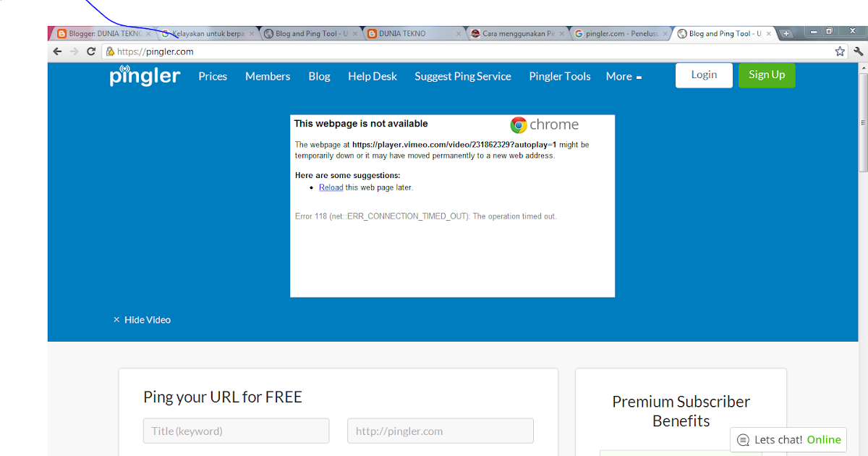Click the page vertical scrollbar thumb

863,121
